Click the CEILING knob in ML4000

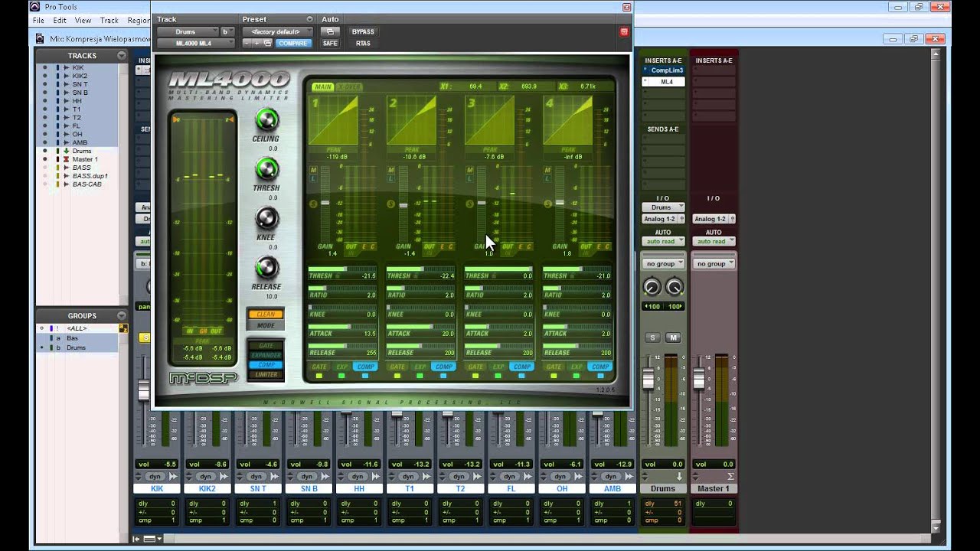(266, 119)
